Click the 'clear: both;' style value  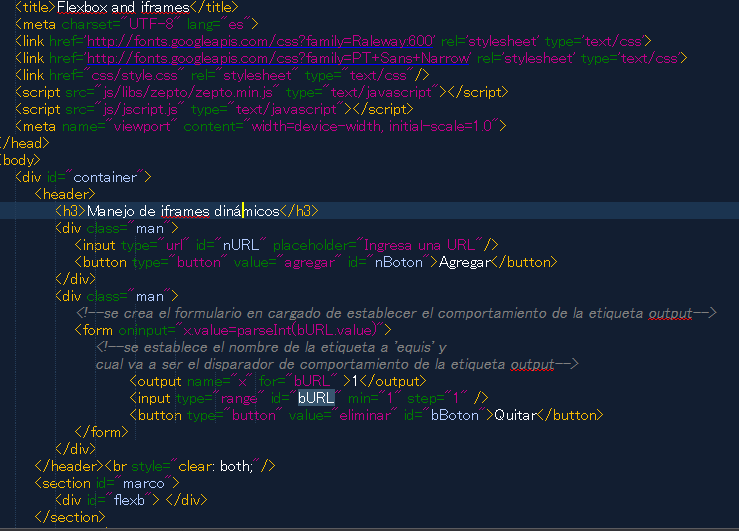point(216,466)
